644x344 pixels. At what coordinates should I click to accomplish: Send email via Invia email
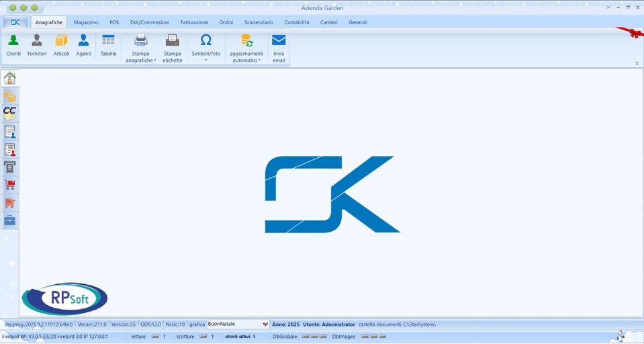coord(279,48)
